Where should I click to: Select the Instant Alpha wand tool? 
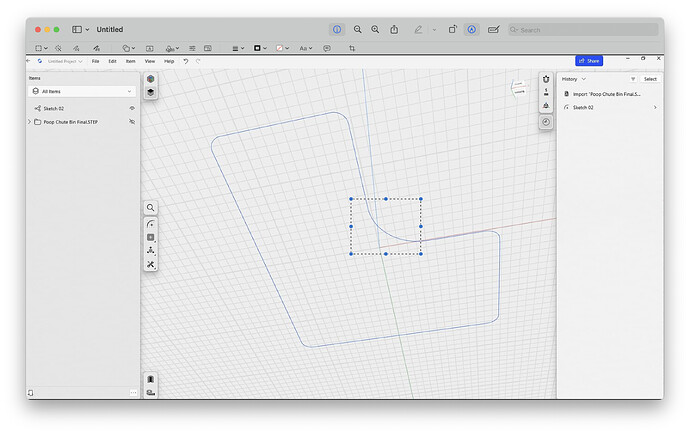click(58, 48)
